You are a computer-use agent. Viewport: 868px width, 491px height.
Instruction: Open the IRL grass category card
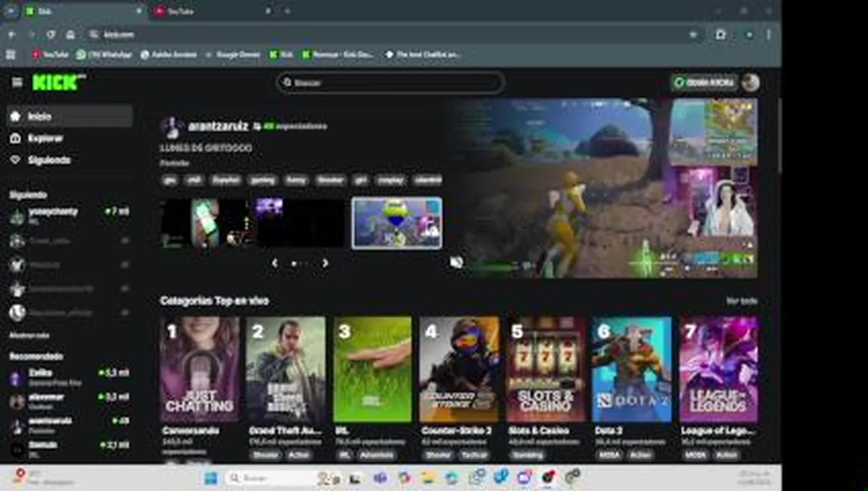pyautogui.click(x=373, y=369)
